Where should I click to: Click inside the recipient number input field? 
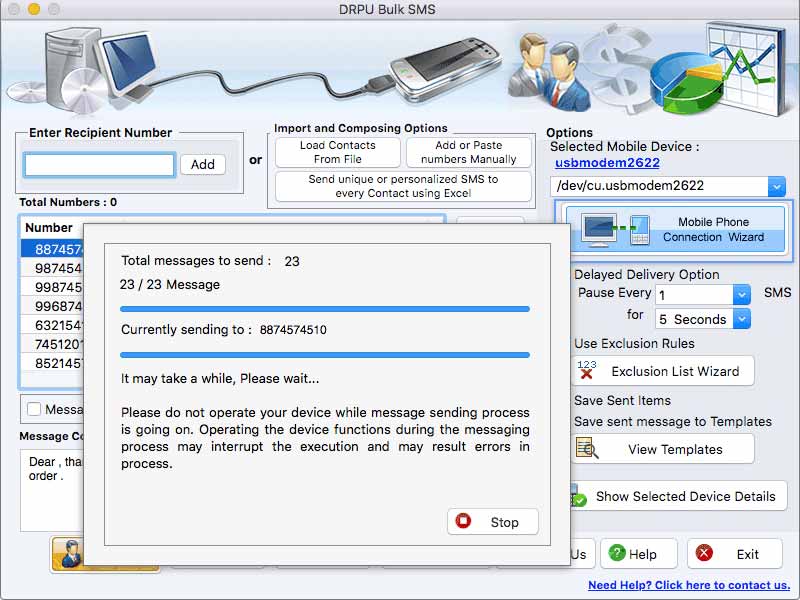[x=98, y=164]
